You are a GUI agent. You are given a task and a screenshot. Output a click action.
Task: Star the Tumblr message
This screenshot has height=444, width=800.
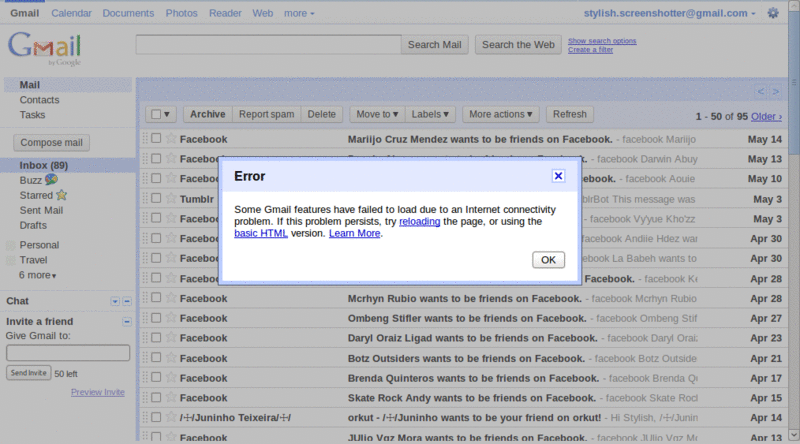(x=171, y=199)
